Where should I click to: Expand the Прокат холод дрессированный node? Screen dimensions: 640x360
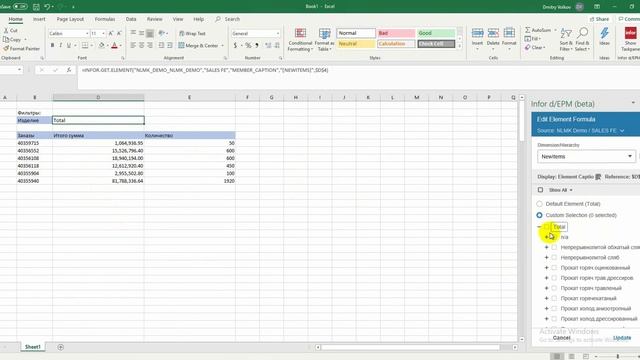tap(547, 319)
